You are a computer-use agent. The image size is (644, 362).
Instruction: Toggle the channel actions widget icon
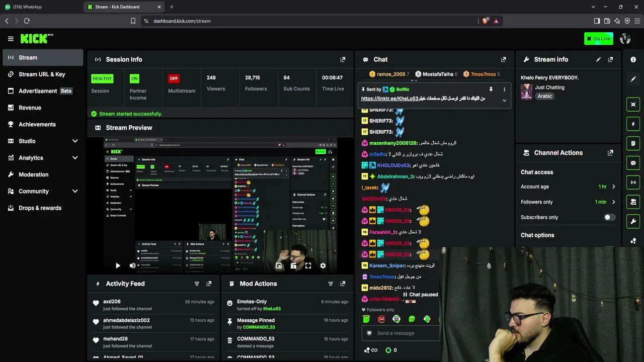click(x=633, y=202)
